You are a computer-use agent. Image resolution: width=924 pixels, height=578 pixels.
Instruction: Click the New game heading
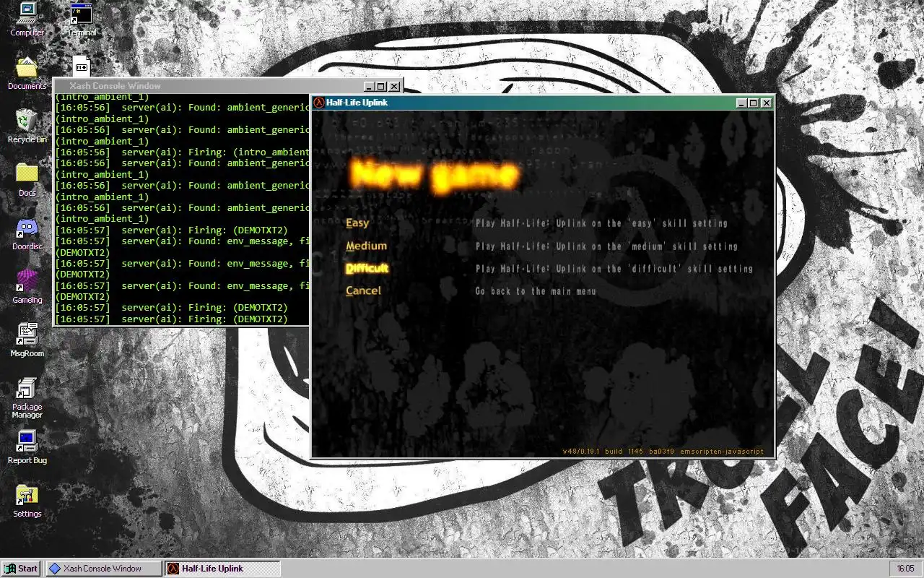coord(435,175)
